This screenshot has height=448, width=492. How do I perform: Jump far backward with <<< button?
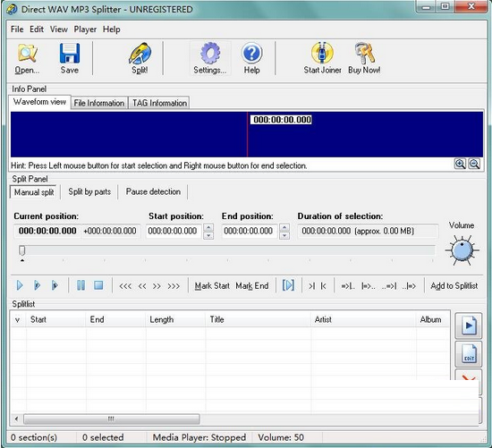pyautogui.click(x=125, y=286)
